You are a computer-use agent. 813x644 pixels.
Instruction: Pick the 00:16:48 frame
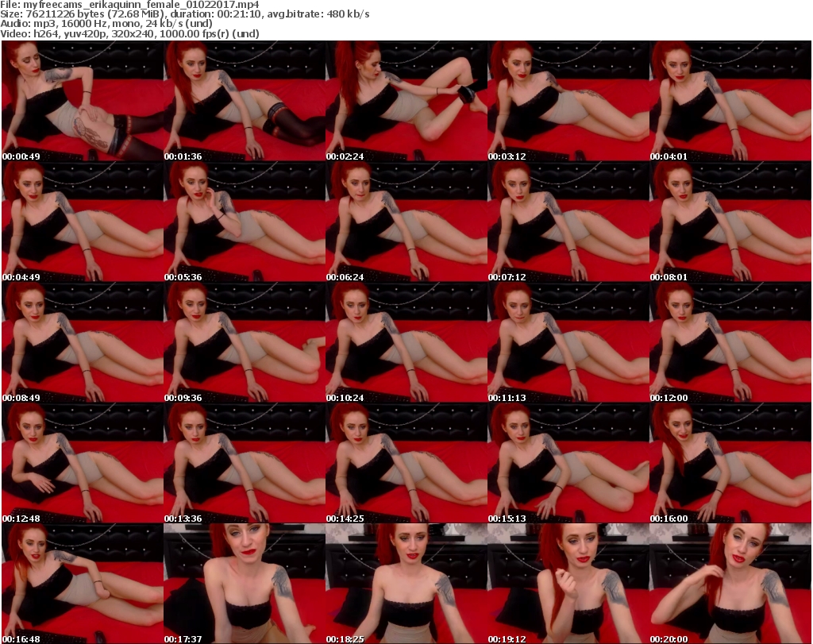click(83, 584)
